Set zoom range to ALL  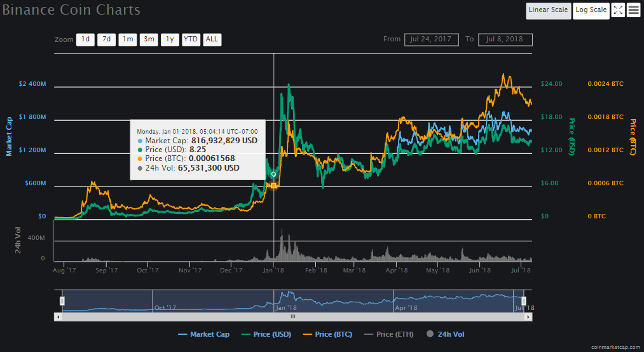point(212,39)
